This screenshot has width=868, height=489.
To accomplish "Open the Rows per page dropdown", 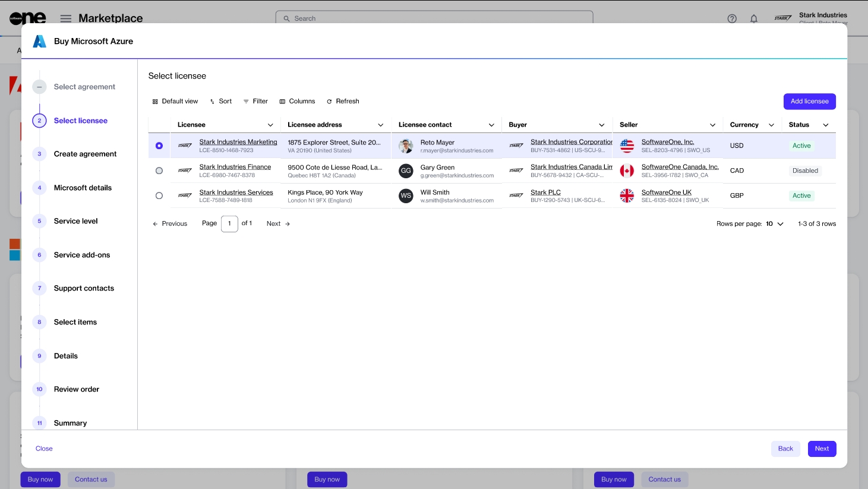I will click(x=775, y=224).
